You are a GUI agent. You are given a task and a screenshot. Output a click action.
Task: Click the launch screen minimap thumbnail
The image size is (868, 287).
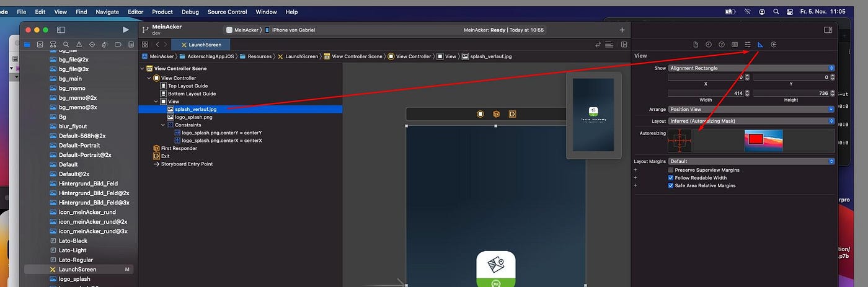pos(593,115)
